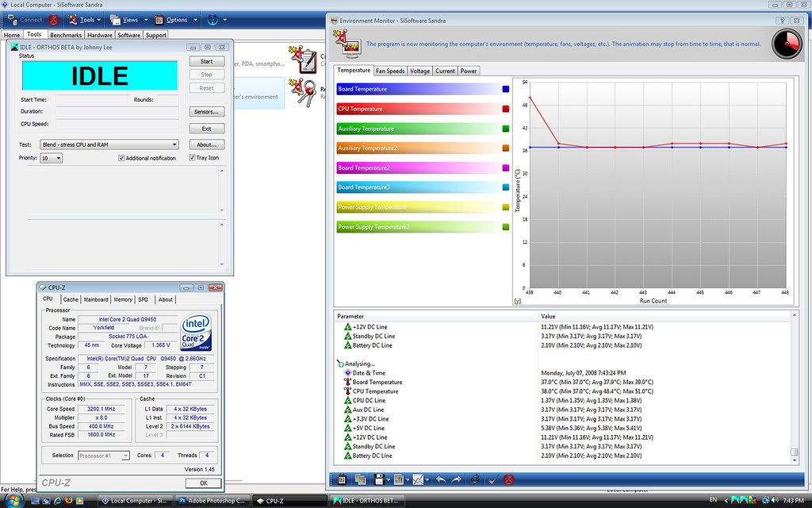Switch to Memory tab in CPU-Z
This screenshot has height=508, width=812.
(x=123, y=299)
